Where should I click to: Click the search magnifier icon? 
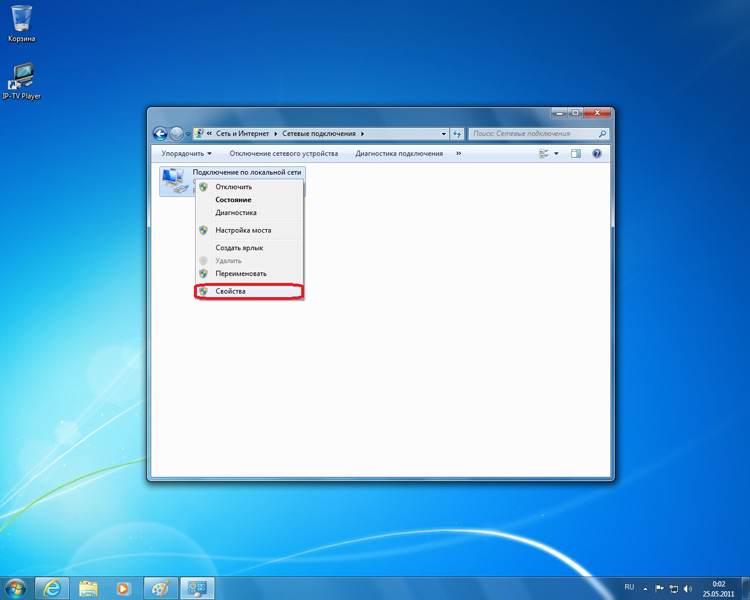pyautogui.click(x=603, y=133)
